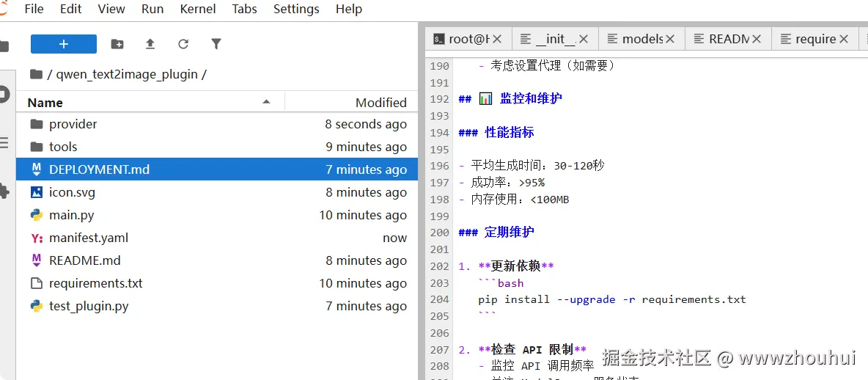This screenshot has height=380, width=868.
Task: Open the extension manager puzzle icon
Action: point(4,191)
